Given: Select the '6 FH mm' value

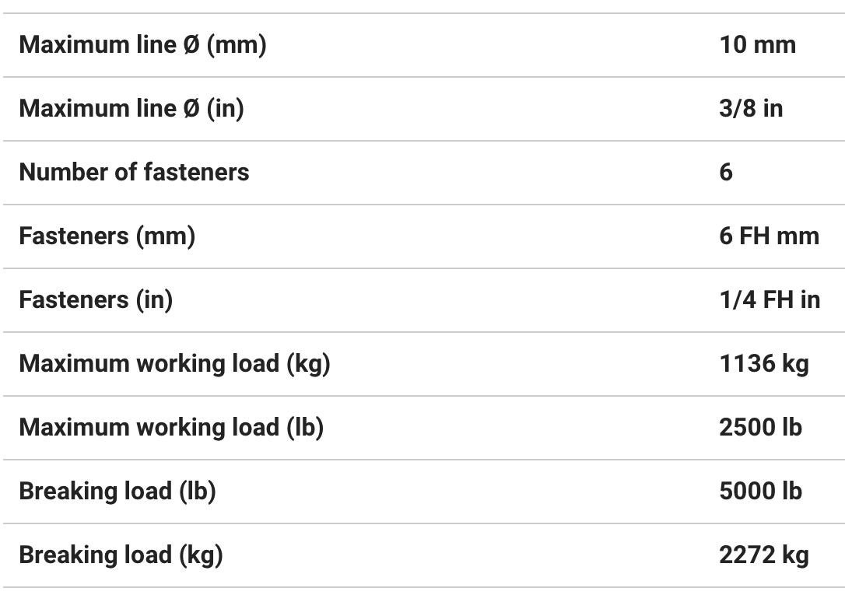Looking at the screenshot, I should click(769, 236).
